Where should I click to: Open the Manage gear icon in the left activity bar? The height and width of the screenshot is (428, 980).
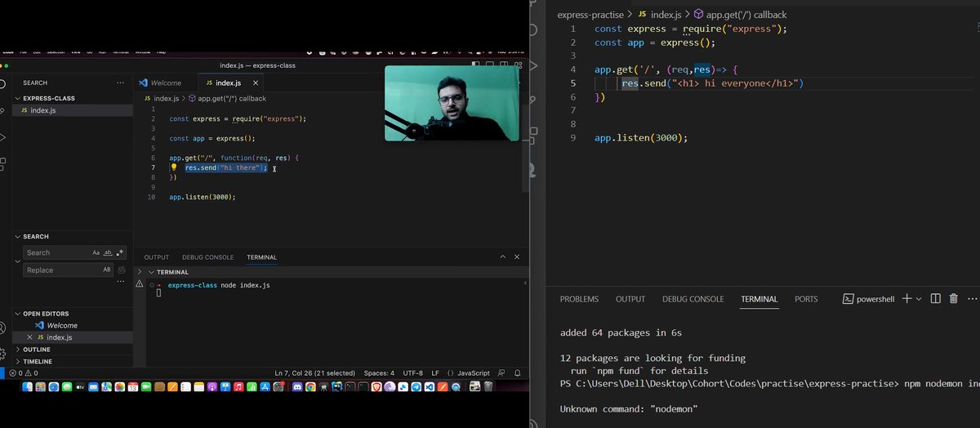pos(3,354)
